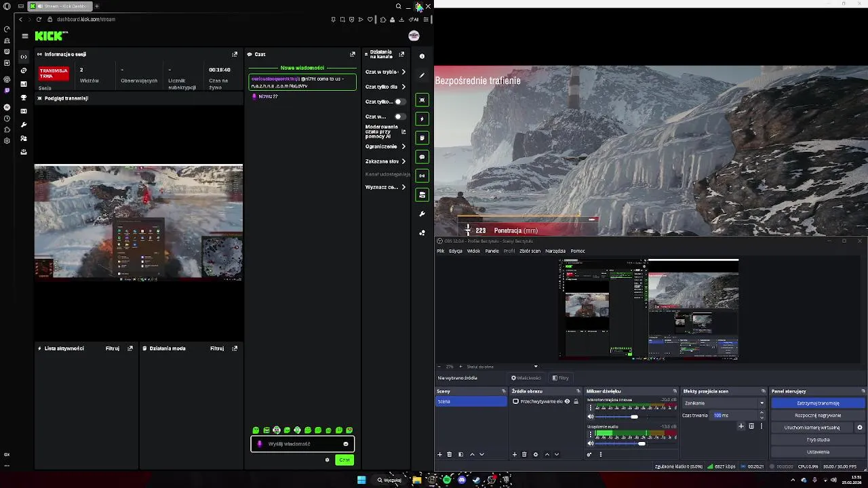Screen dimensions: 868x488
Task: Open Windows Start button on taskbar
Action: coord(361,480)
